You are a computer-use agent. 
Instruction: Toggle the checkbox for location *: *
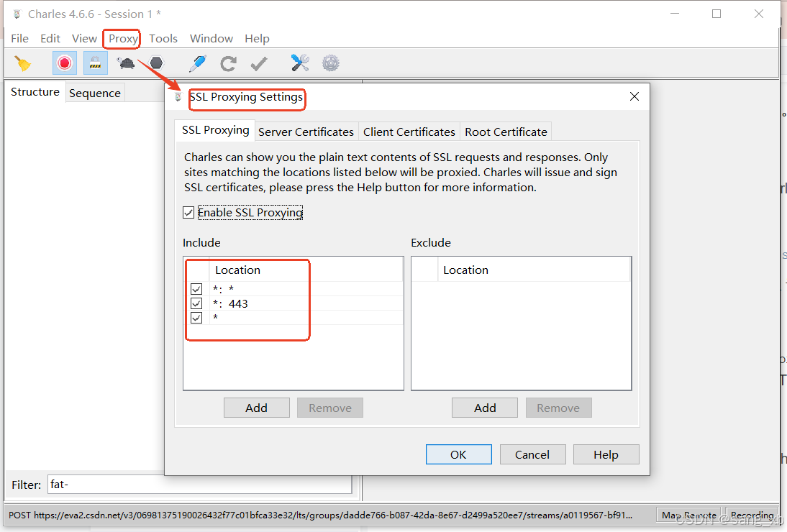tap(196, 289)
